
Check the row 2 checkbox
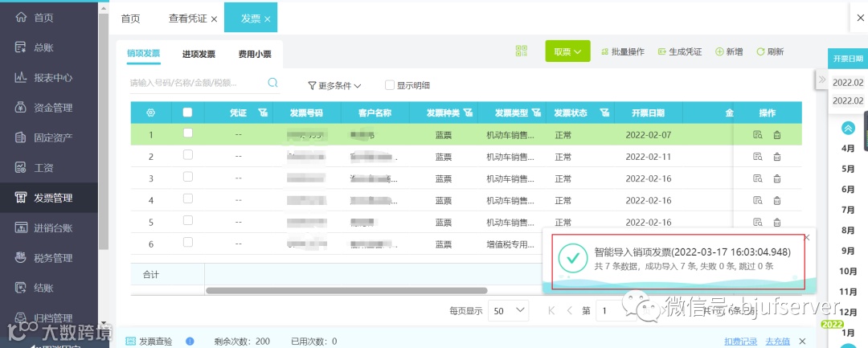(187, 155)
